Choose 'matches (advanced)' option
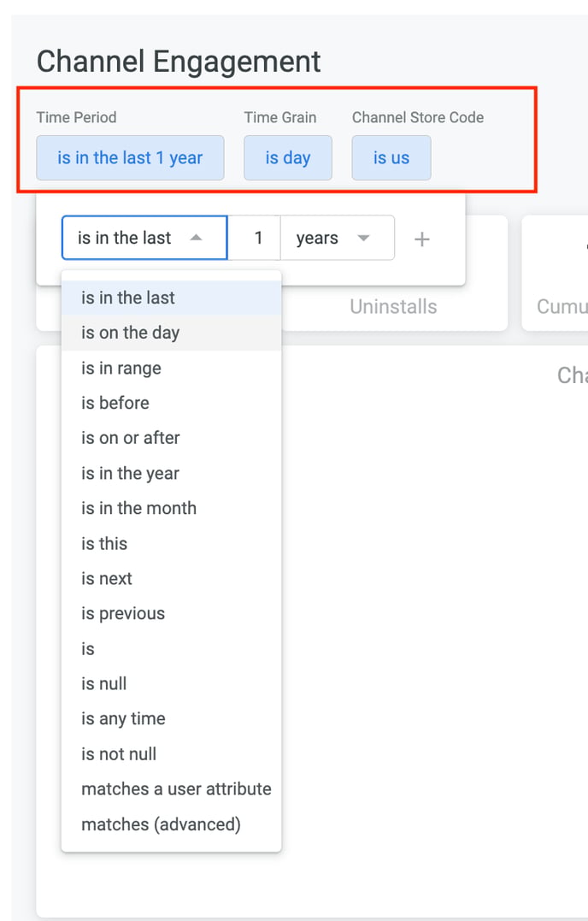588x921 pixels. tap(161, 824)
